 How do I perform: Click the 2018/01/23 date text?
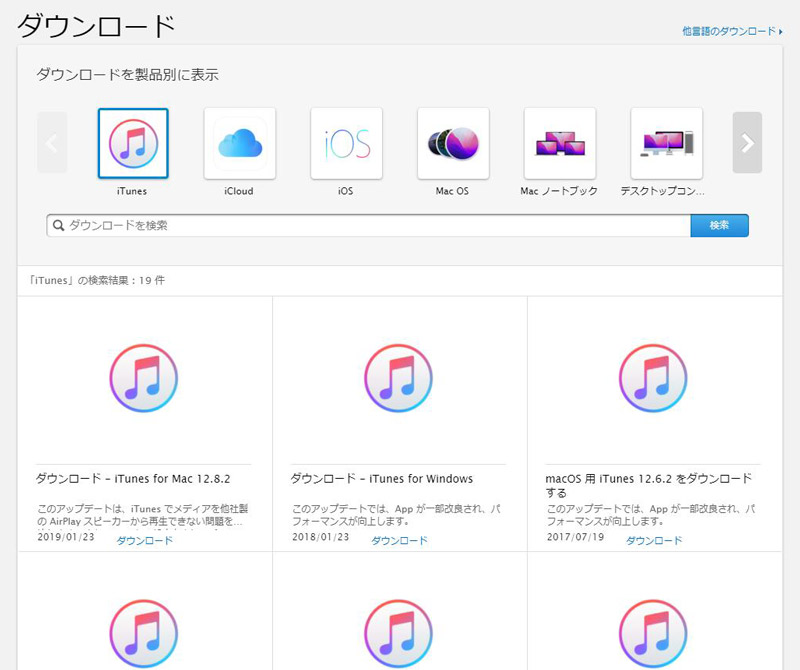pos(320,537)
